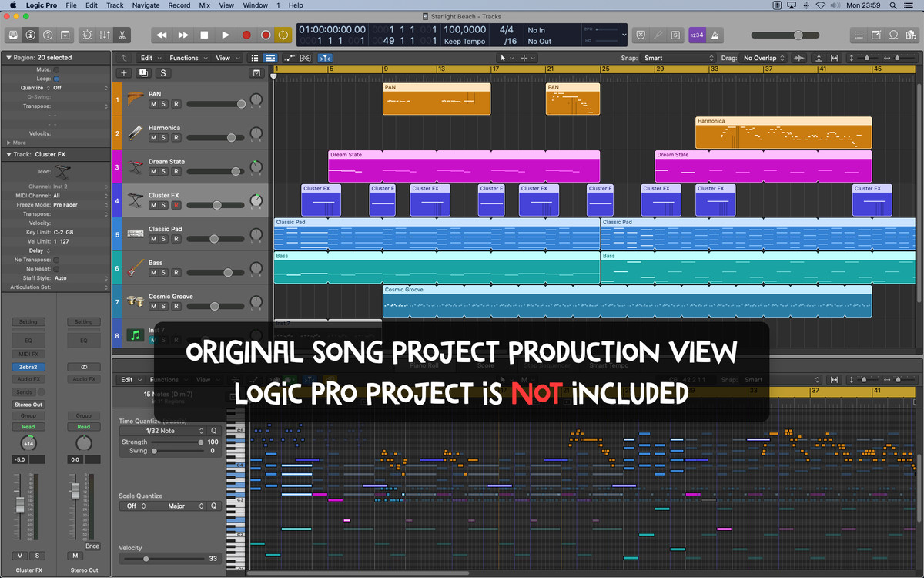Mute the PAN track
Screen dimensions: 924x578
click(x=153, y=104)
